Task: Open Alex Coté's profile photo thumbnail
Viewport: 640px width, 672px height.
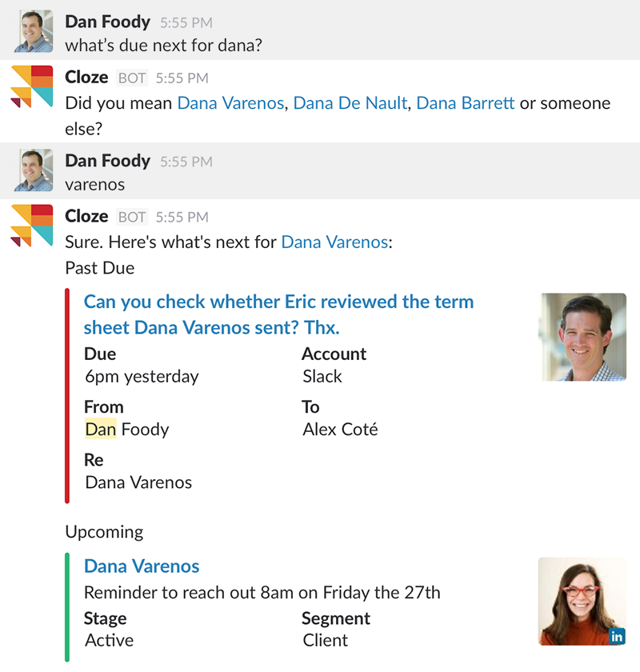Action: [583, 337]
